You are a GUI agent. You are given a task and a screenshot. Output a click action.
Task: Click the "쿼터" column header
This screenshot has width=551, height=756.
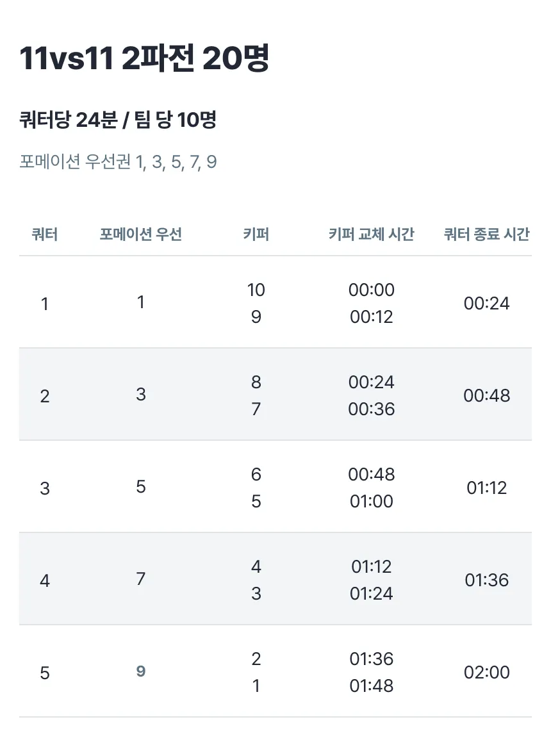pyautogui.click(x=45, y=234)
